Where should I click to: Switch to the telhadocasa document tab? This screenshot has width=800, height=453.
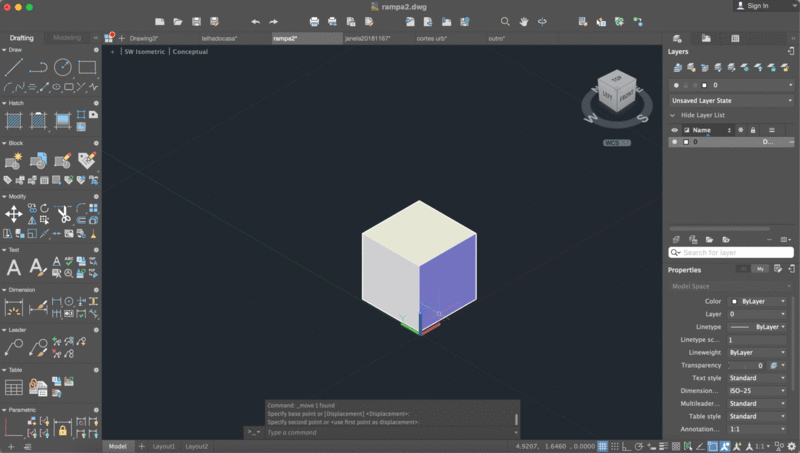[x=219, y=38]
